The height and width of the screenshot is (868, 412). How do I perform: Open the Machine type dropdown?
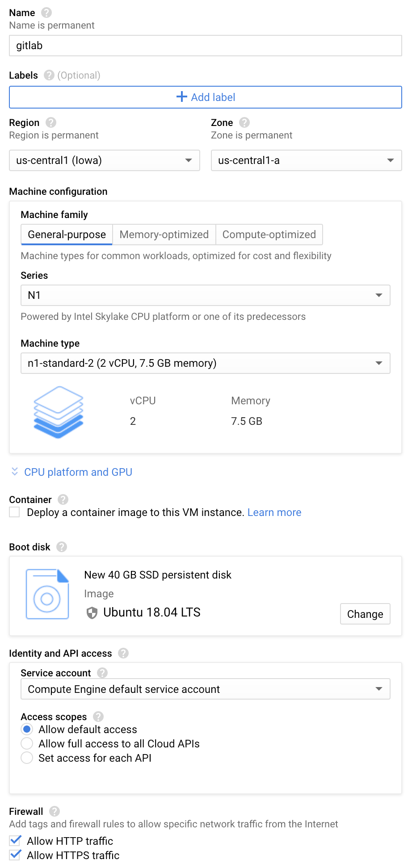click(x=206, y=363)
